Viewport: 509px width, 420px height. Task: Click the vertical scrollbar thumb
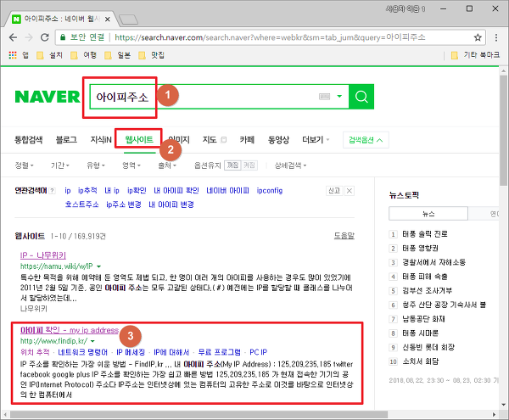(x=503, y=130)
